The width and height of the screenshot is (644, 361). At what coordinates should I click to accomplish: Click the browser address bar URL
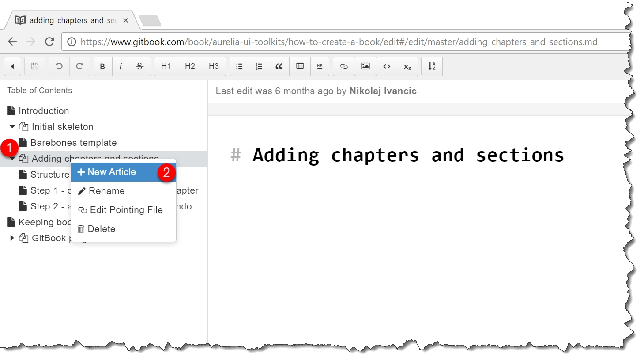(x=339, y=42)
